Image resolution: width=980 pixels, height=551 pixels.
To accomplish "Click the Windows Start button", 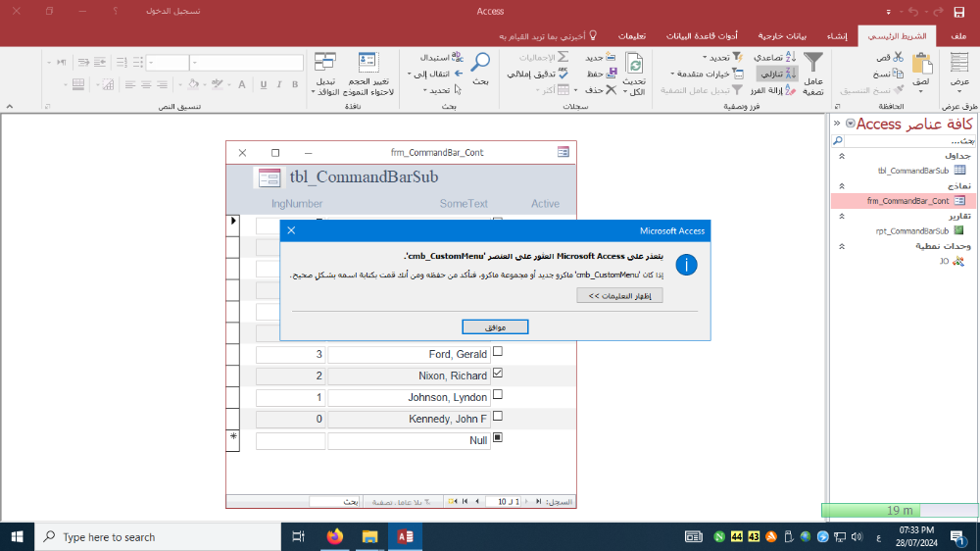I will (x=17, y=536).
